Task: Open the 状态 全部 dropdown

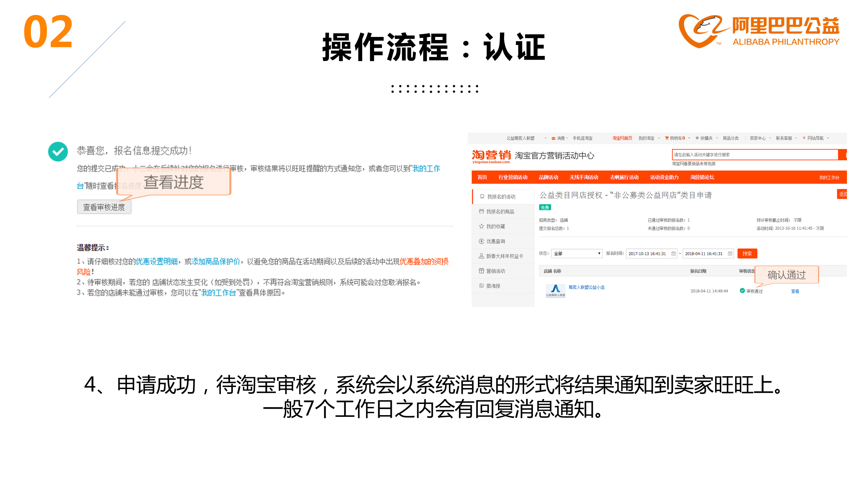Action: (x=577, y=253)
